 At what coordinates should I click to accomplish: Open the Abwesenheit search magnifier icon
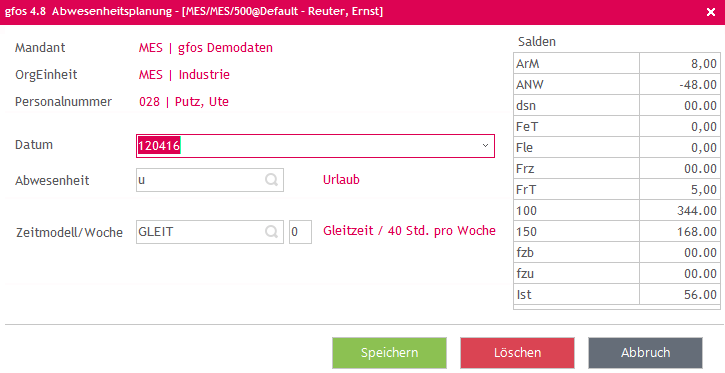(x=271, y=180)
